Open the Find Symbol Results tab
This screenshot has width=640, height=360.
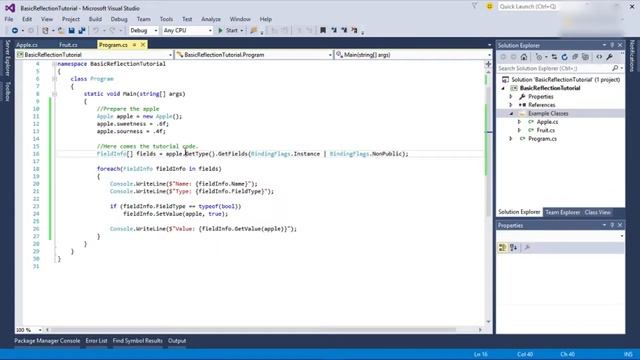[x=138, y=341]
